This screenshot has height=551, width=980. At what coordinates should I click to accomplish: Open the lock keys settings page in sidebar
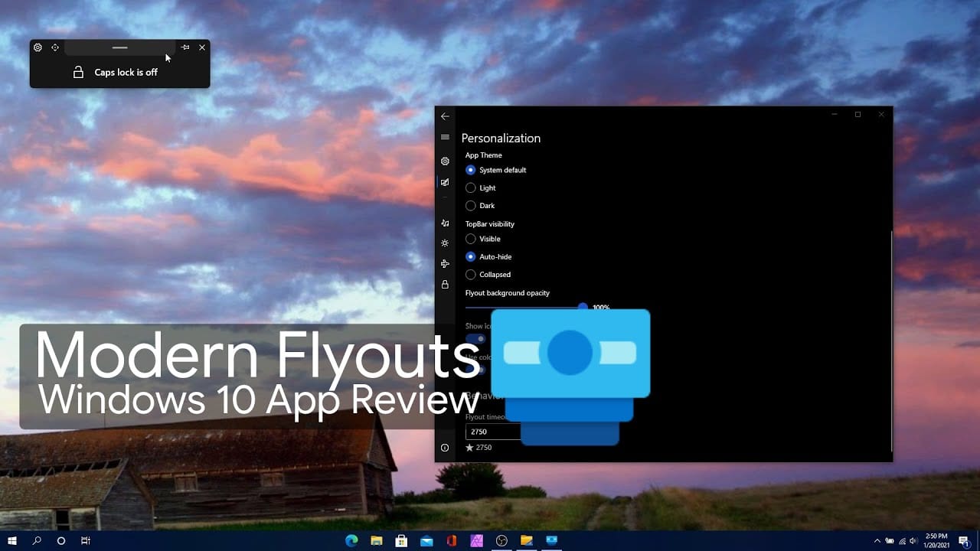point(445,285)
